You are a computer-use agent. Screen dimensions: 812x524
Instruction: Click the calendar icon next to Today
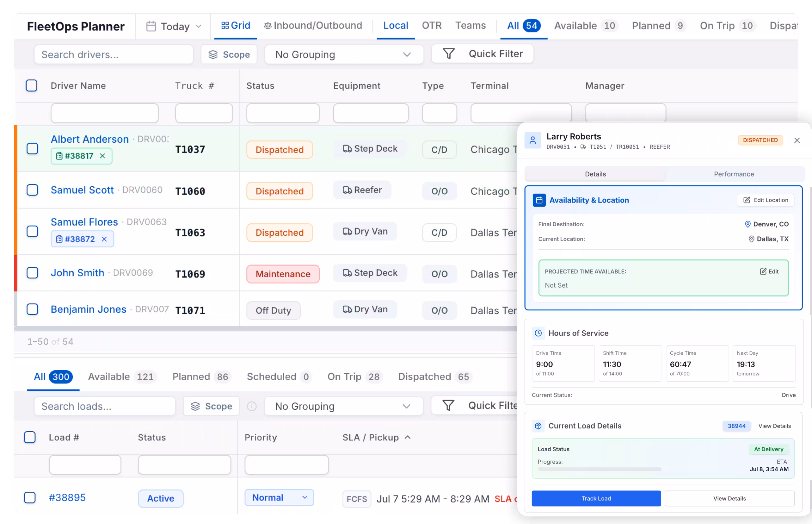click(151, 26)
